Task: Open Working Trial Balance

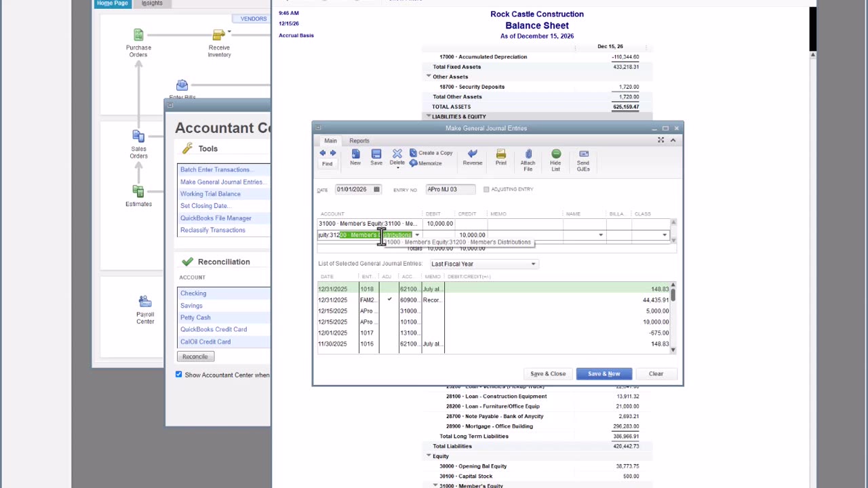Action: coord(210,194)
